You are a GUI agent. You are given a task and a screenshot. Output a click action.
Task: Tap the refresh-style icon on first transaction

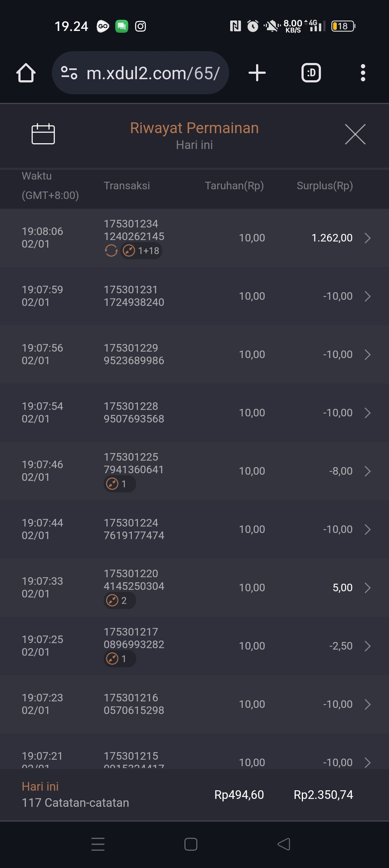[111, 250]
